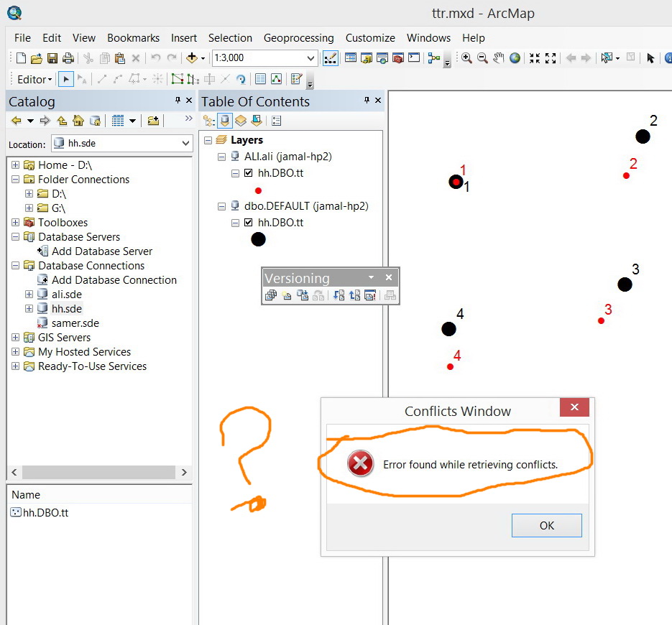Uncheck hh.DBO.tt layer under dbo.DEFAULT
This screenshot has height=625, width=672.
click(x=248, y=222)
